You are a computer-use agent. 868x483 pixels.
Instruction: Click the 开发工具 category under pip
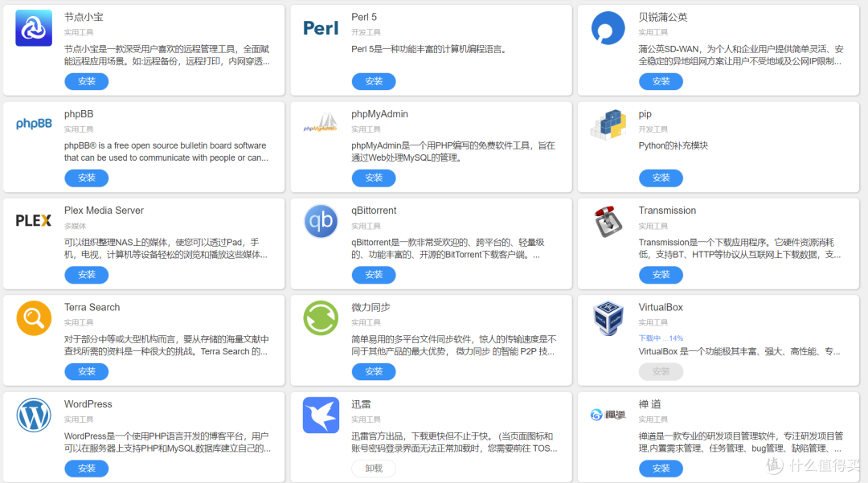(x=653, y=129)
